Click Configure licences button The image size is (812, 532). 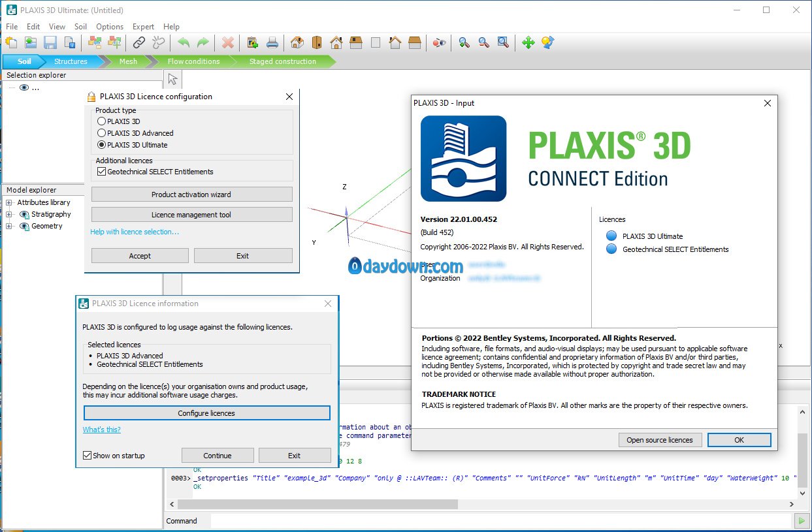[x=206, y=413]
